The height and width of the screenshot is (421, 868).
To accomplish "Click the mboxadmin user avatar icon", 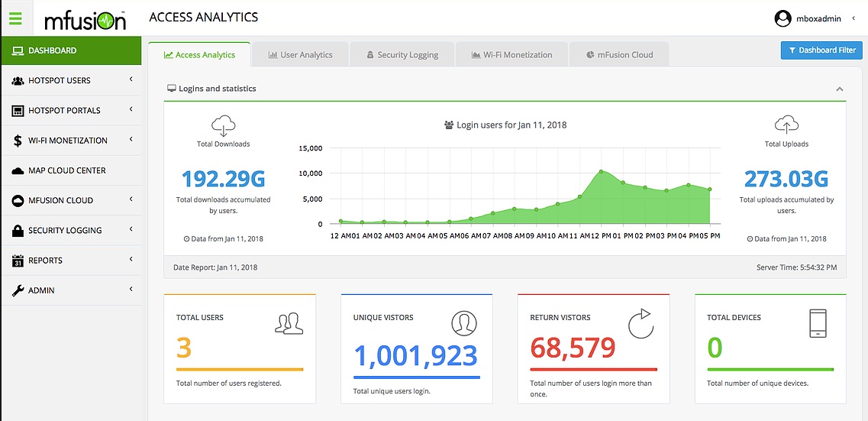I will [x=782, y=19].
